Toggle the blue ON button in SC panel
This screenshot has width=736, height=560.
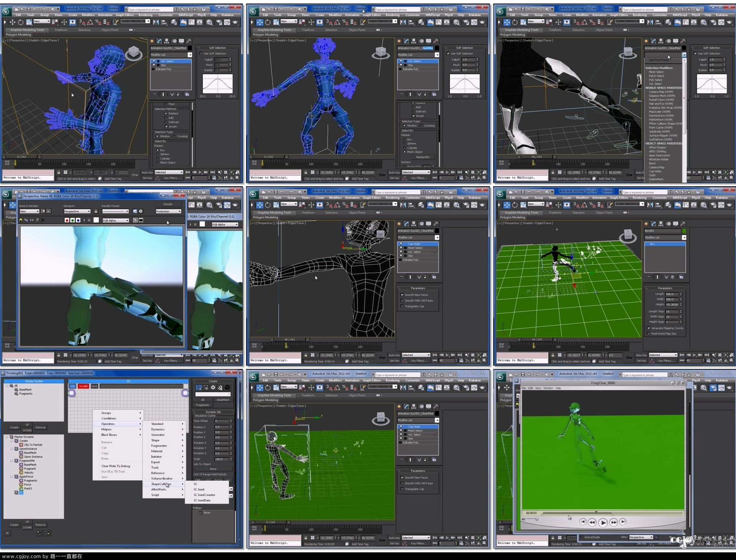point(72,386)
